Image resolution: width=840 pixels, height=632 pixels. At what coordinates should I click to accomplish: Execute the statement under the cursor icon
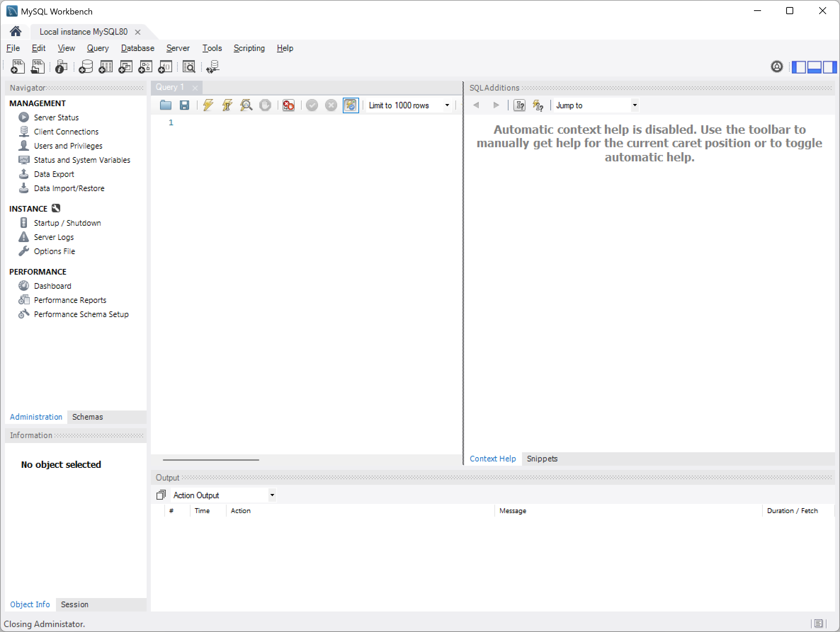227,105
